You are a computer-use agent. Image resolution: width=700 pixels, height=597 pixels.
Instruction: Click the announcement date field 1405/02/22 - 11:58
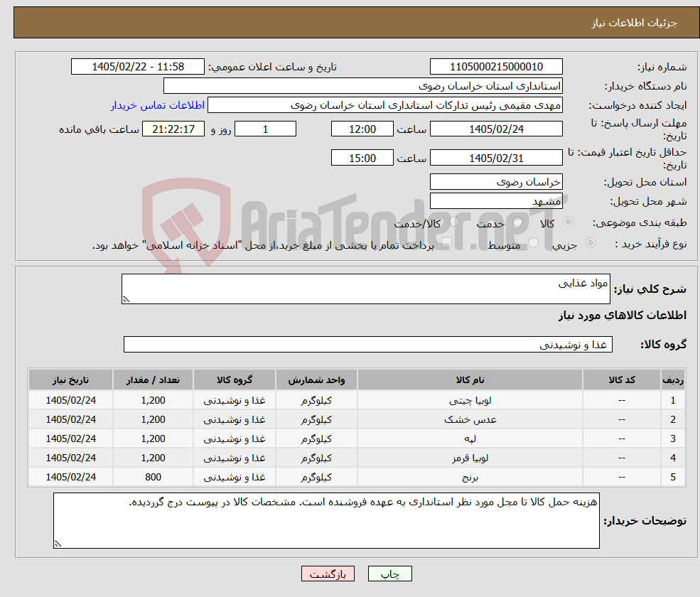(137, 67)
